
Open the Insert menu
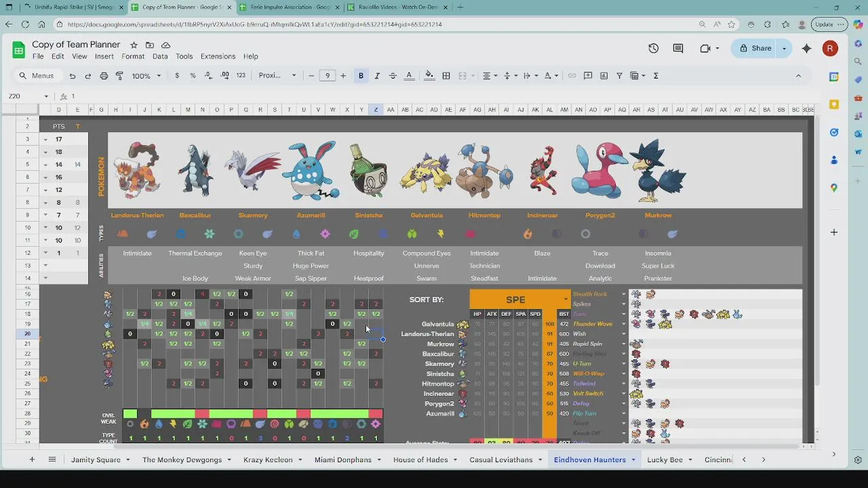pos(104,56)
